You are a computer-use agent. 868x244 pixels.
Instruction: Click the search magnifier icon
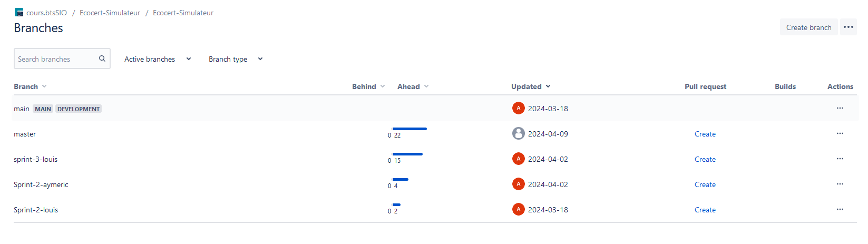(x=102, y=58)
